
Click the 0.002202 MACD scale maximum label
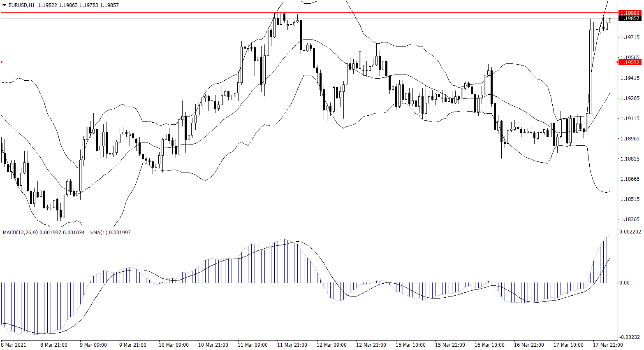point(630,232)
